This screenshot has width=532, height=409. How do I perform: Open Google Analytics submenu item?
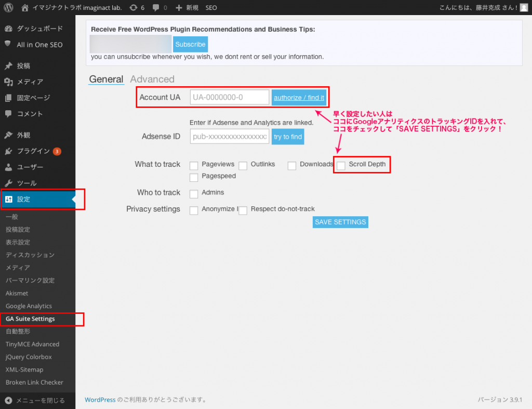[x=29, y=306]
